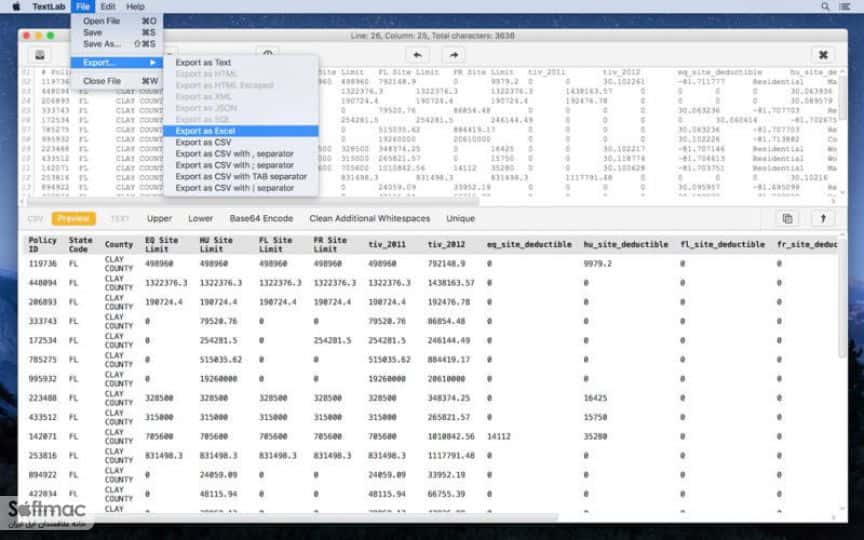Click Policy ID cell 333743
The height and width of the screenshot is (540, 864).
click(42, 321)
